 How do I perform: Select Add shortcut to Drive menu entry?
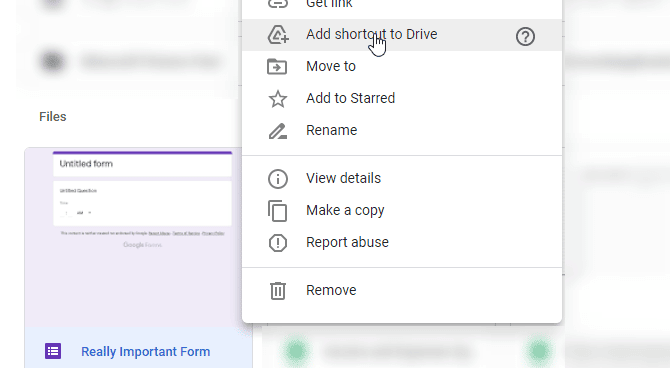[x=402, y=35]
